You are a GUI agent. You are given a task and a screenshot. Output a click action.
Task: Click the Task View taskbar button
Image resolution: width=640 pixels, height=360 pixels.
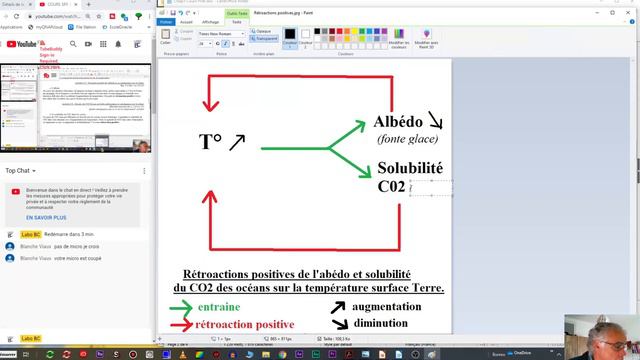click(x=25, y=355)
